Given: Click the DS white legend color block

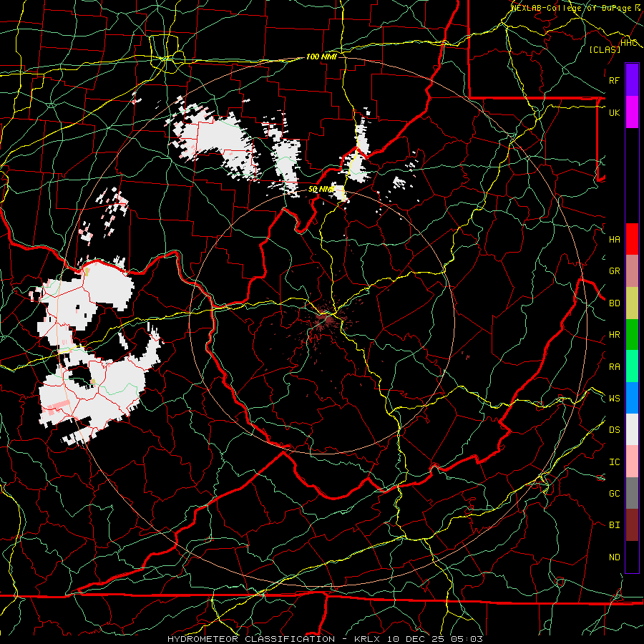Looking at the screenshot, I should pyautogui.click(x=632, y=429).
